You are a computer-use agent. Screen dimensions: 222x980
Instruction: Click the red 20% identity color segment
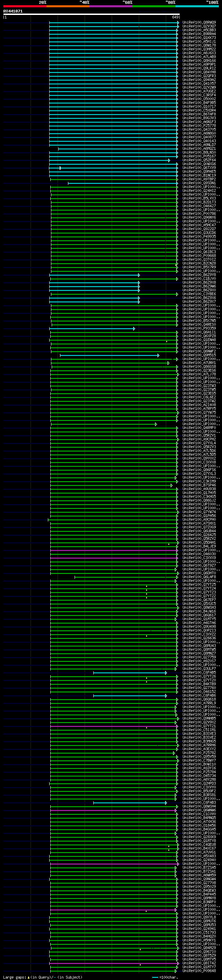(25, 6)
